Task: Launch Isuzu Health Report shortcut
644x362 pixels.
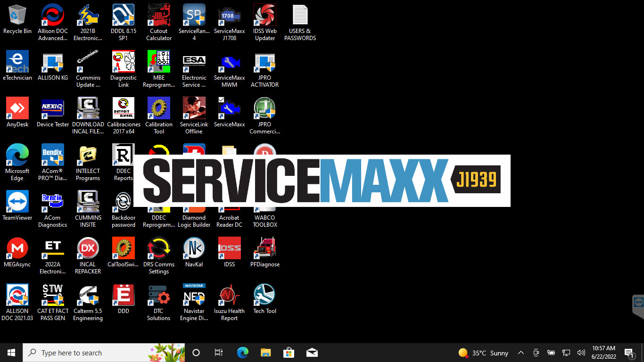Action: (230, 302)
